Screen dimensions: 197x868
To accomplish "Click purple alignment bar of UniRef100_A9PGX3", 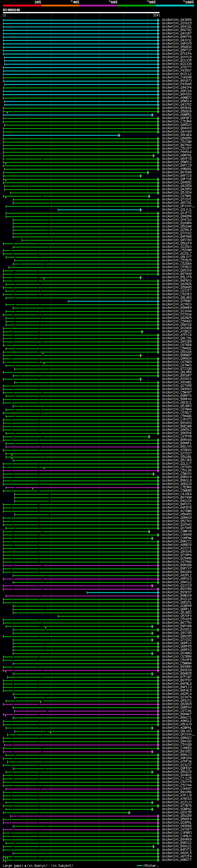I will click(x=81, y=579).
